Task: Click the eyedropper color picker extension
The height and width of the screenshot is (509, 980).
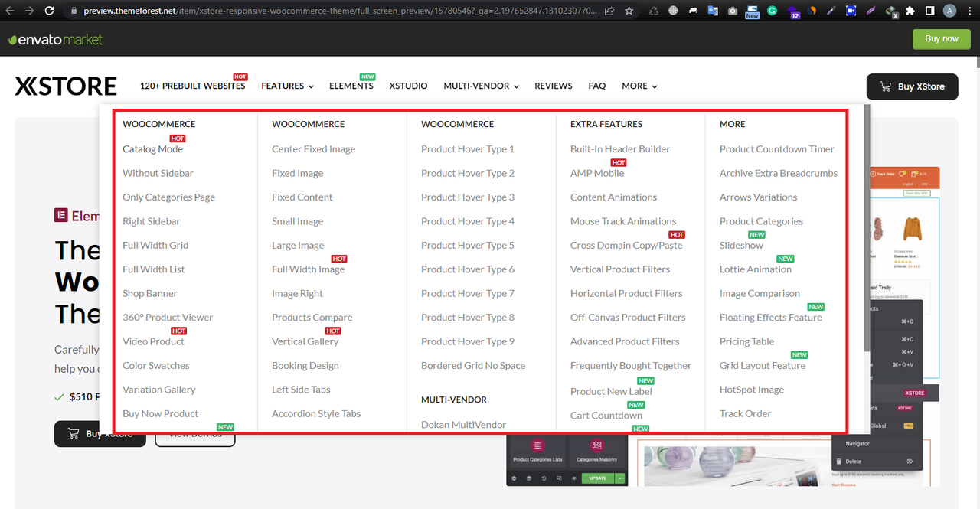Action: (831, 11)
